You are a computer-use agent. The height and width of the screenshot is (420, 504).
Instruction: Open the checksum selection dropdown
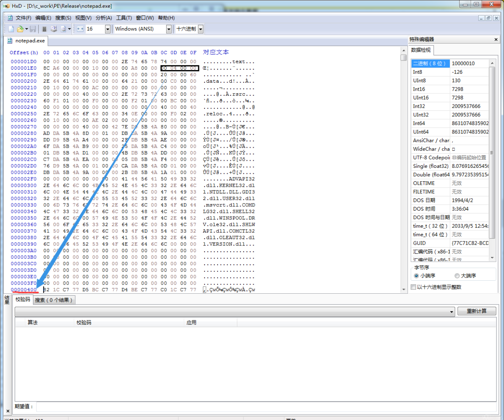[x=235, y=311]
